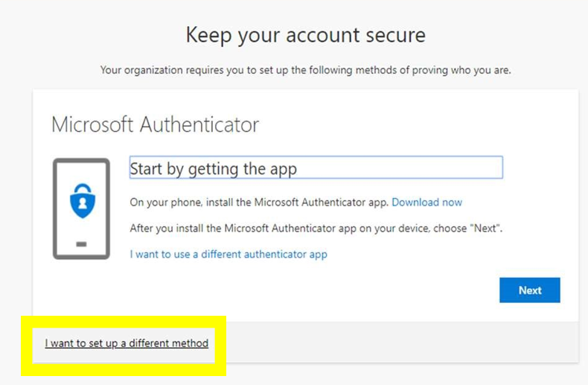Click the word "Authenticator" in the card heading
Viewport: 588px width, 385px height.
(199, 124)
